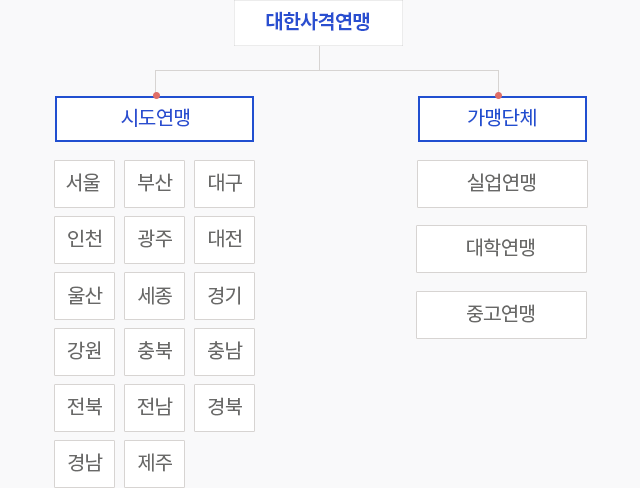Open the 제주 federation link
Image resolution: width=640 pixels, height=488 pixels.
click(x=154, y=464)
